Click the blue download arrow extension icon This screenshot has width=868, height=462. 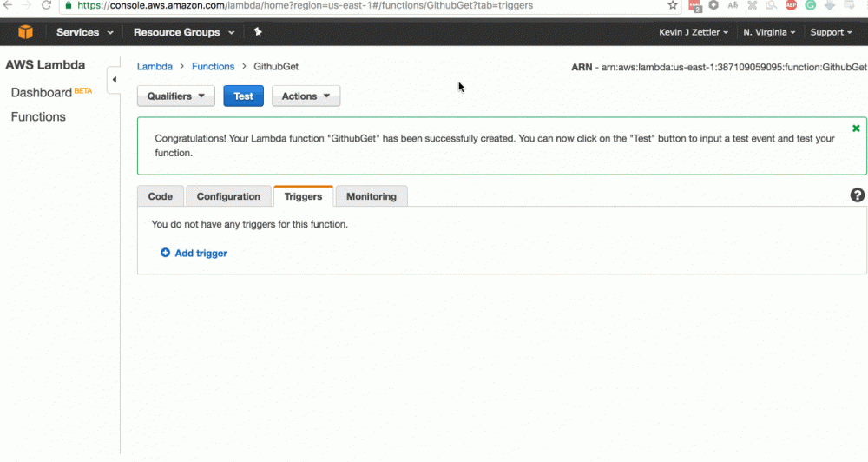829,5
